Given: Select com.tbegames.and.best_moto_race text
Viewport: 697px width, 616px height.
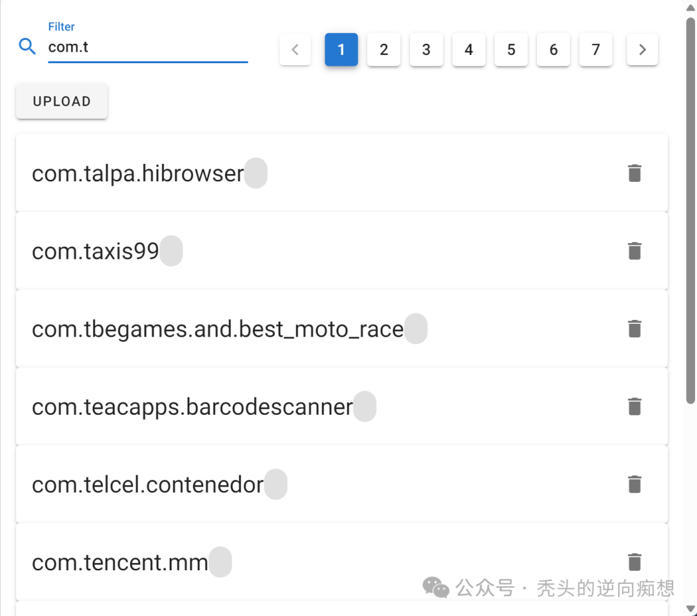Looking at the screenshot, I should [x=218, y=329].
